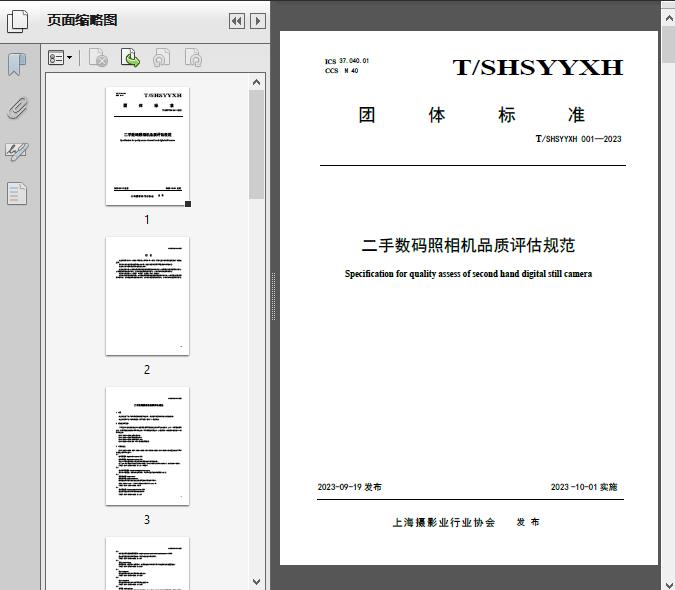Click the document view scrollbar thumb
This screenshot has height=590, width=675.
(669, 44)
